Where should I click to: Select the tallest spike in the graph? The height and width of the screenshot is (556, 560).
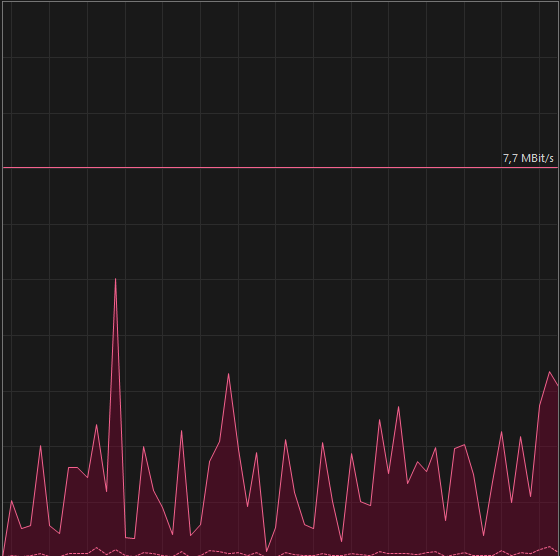(115, 279)
